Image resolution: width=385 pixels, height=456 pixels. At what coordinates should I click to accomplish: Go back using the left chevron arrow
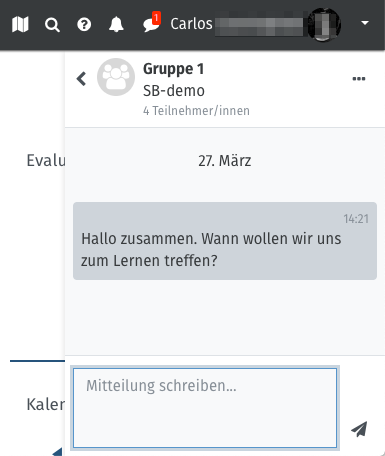81,79
